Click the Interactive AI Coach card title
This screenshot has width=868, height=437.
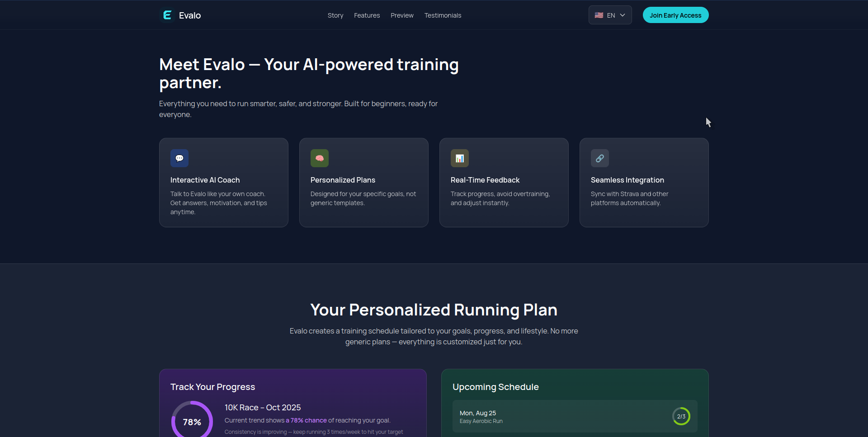coord(205,180)
